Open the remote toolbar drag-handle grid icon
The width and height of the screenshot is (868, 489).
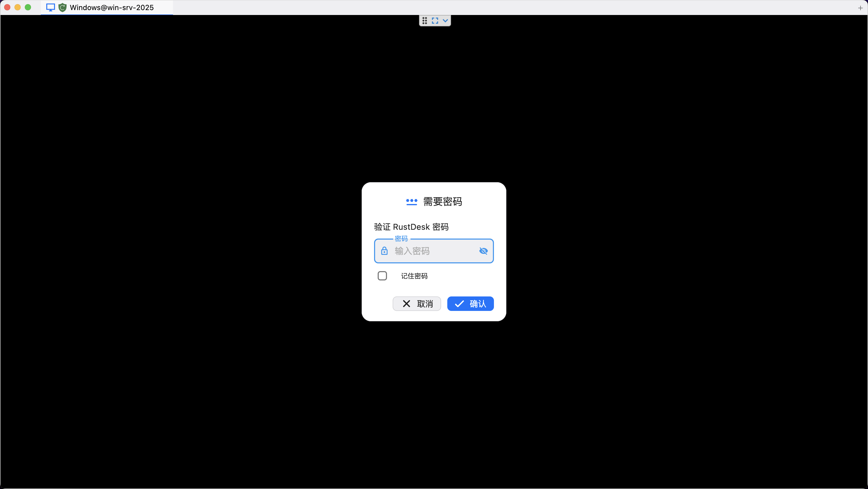point(424,21)
